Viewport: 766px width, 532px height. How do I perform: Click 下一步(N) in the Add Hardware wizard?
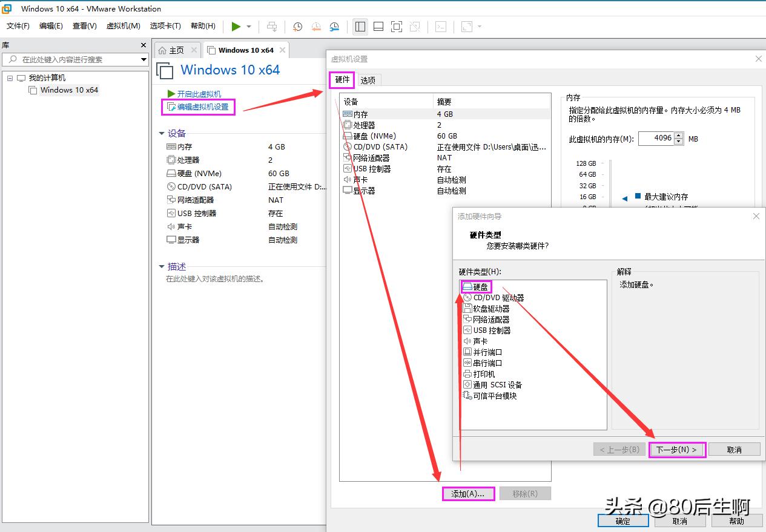[676, 449]
